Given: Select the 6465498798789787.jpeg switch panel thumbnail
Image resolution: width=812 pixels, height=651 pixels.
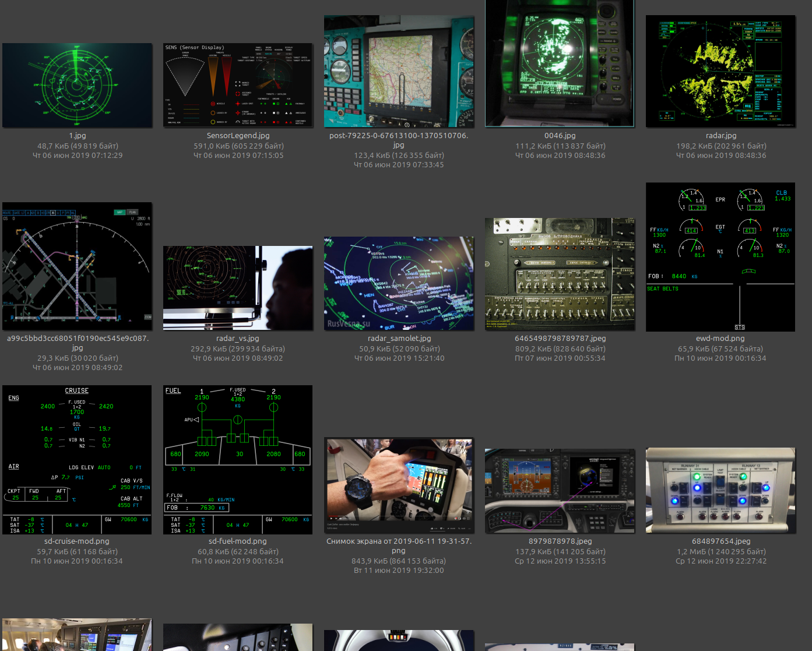Looking at the screenshot, I should pos(560,274).
